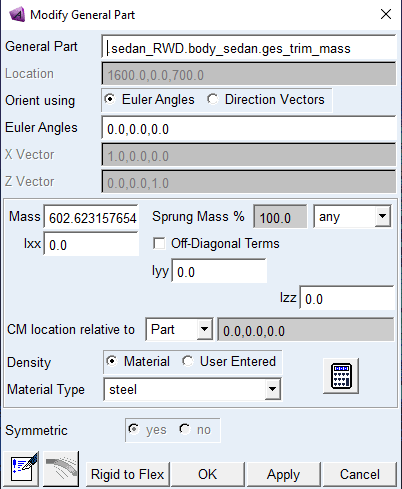This screenshot has width=402, height=489.
Task: Click the Rigid to Flex button
Action: [128, 474]
